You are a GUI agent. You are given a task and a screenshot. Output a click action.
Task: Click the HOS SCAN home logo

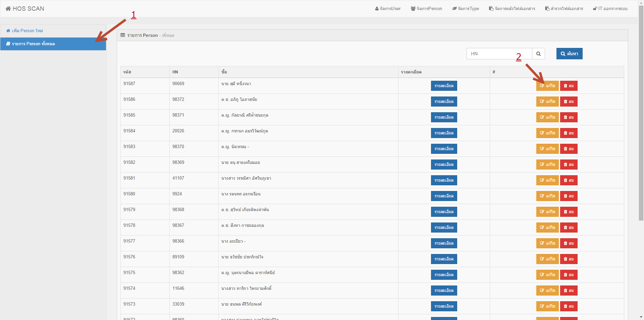click(x=25, y=9)
